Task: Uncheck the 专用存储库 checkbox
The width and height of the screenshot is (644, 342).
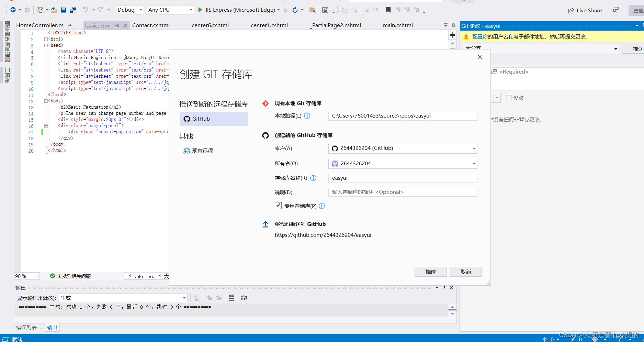Action: 278,206
